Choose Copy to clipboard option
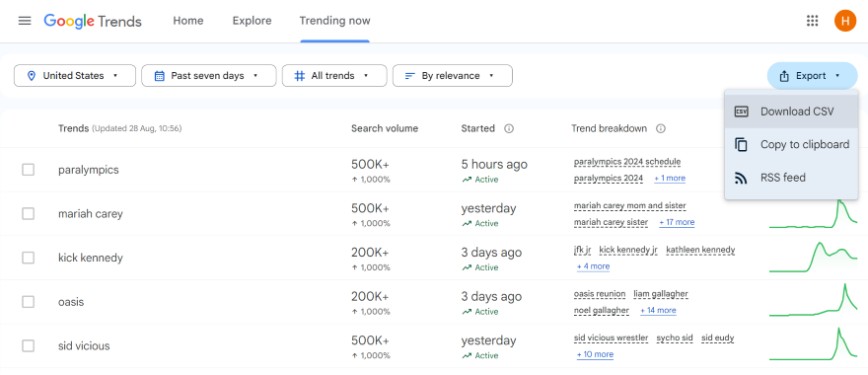This screenshot has height=375, width=868. click(x=791, y=144)
